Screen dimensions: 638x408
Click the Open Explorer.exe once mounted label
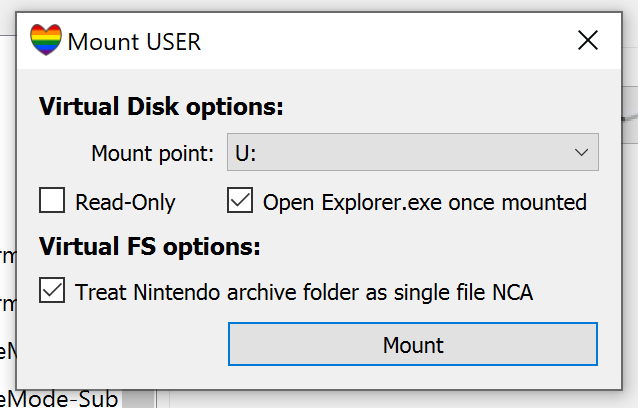tap(424, 202)
